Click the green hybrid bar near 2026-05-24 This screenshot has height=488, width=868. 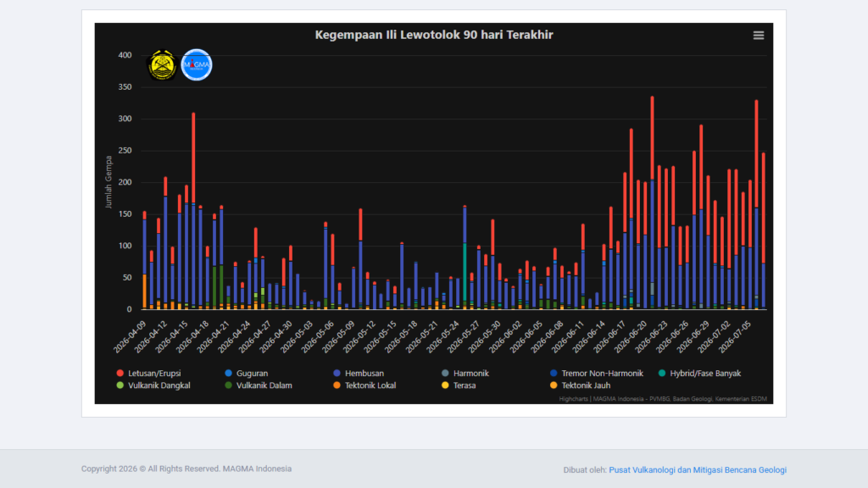click(465, 272)
